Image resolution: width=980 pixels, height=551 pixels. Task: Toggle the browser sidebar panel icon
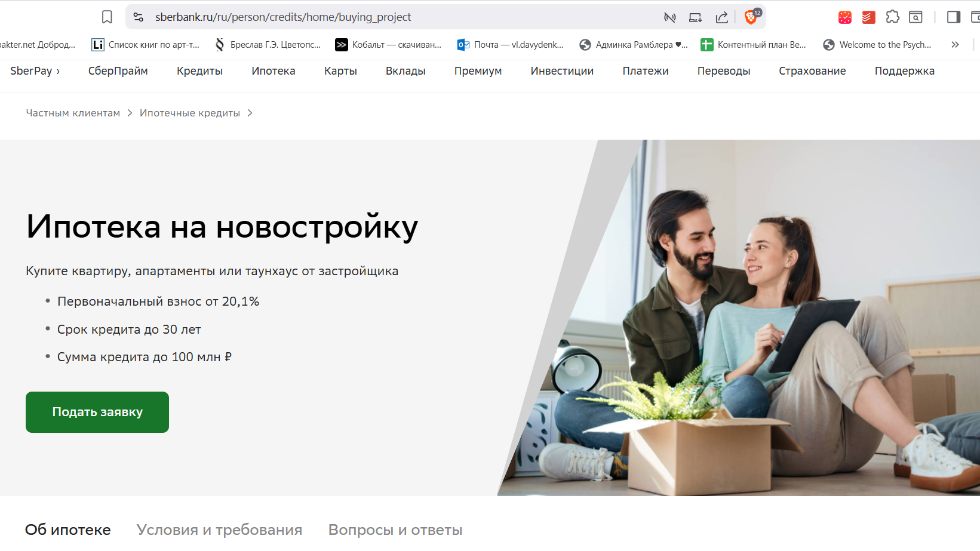pyautogui.click(x=954, y=17)
